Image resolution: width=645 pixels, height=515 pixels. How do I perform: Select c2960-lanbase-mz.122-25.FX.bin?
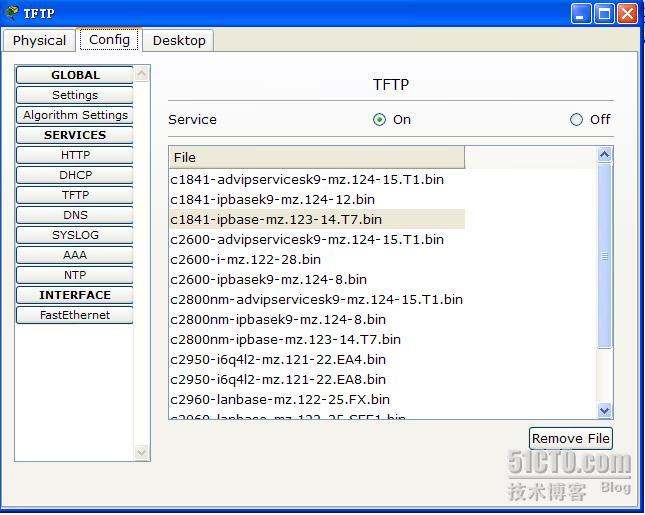[x=317, y=399]
